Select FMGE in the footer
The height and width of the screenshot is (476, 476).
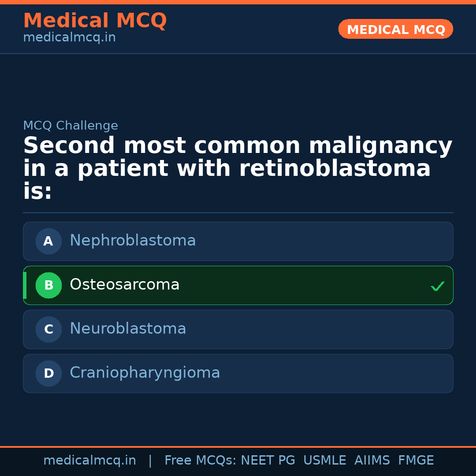(416, 461)
